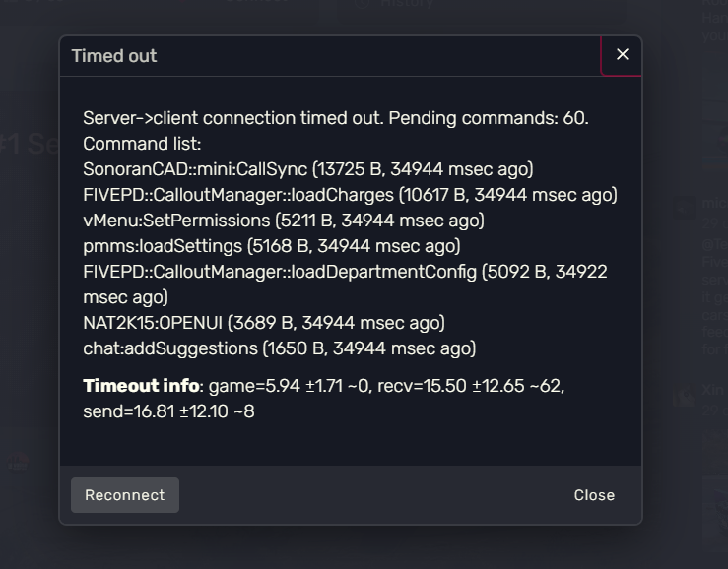The height and width of the screenshot is (569, 728).
Task: Select the vMenu:SetPermissions command line
Action: [284, 221]
